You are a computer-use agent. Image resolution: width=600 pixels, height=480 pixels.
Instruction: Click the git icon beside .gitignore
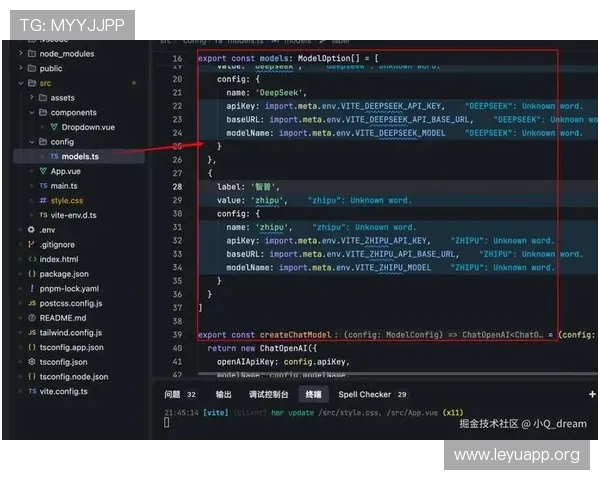pos(31,244)
